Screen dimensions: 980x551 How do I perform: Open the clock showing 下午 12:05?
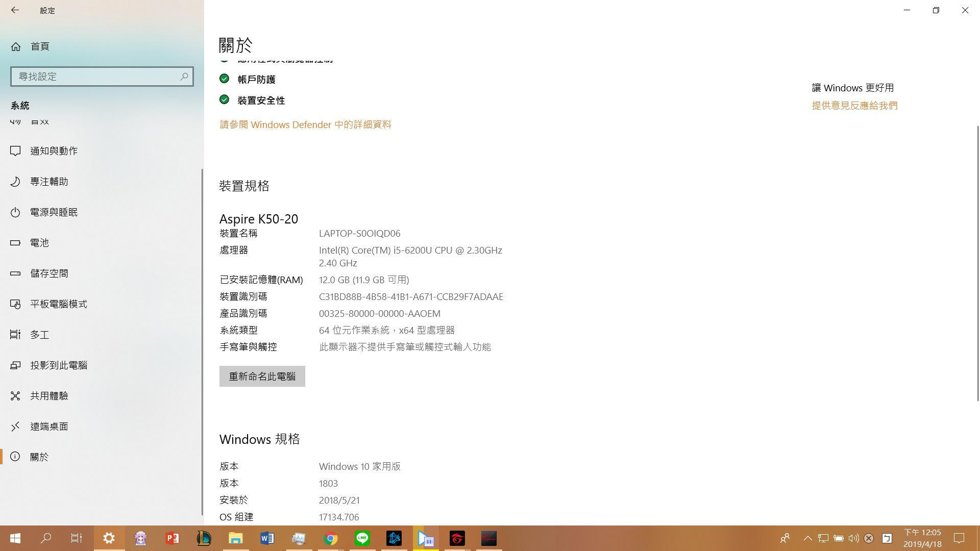click(x=922, y=538)
